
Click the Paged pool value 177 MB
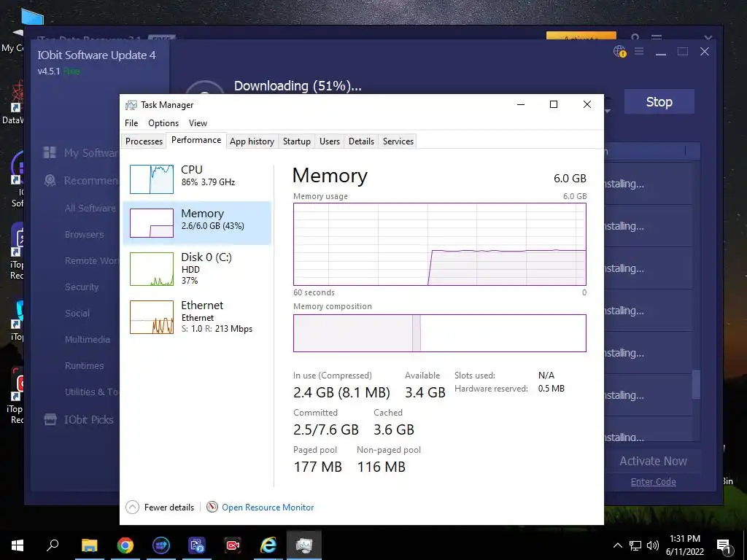(x=318, y=467)
